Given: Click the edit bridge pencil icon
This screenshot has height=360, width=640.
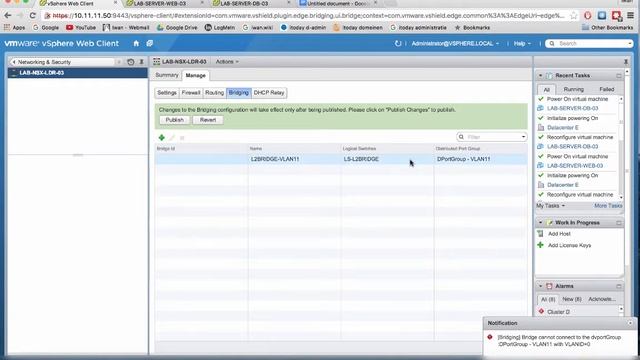Looking at the screenshot, I should point(172,138).
